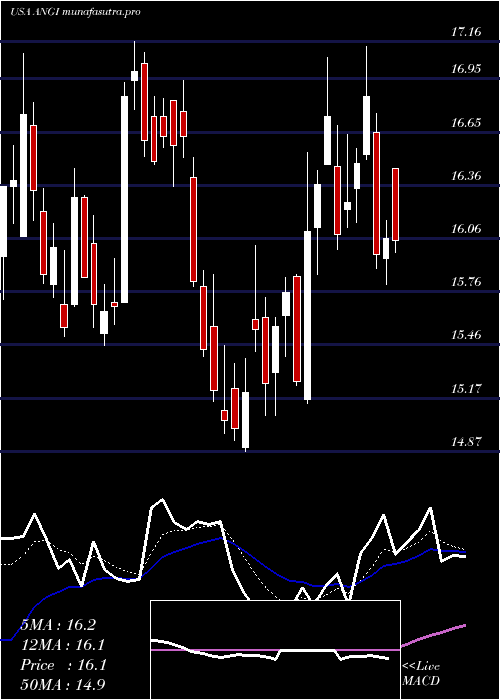Click the 'USA ANGI munafasutra.pro' chart title
The image size is (500, 700).
(x=75, y=12)
